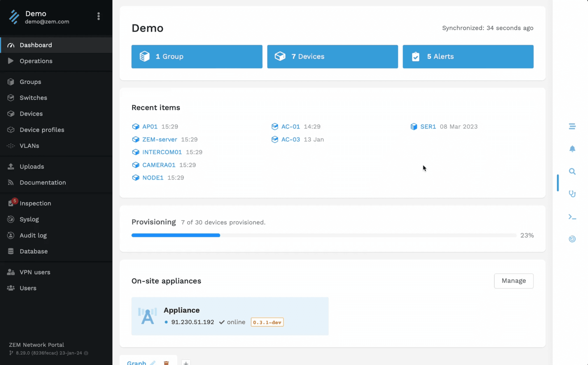Click the version info icon in sidebar footer

click(x=86, y=353)
